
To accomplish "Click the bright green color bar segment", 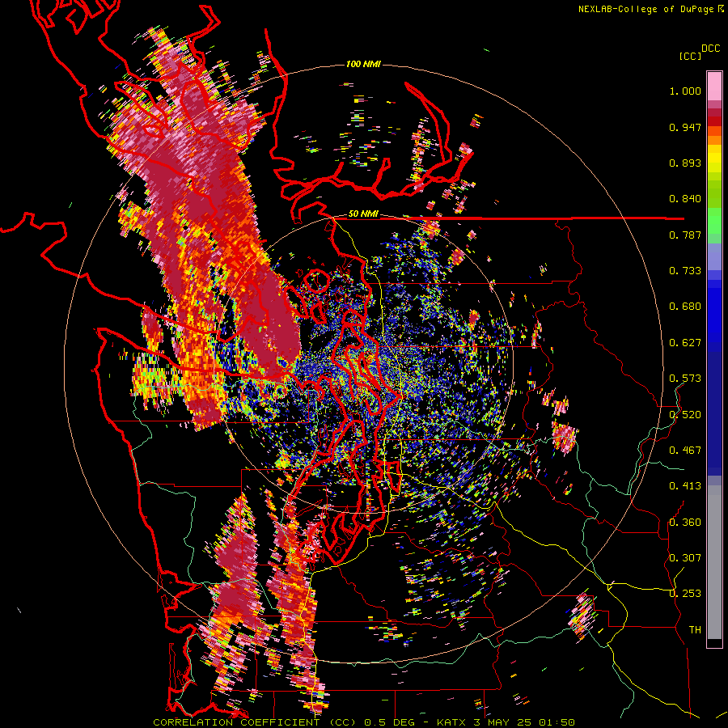I will (x=714, y=221).
